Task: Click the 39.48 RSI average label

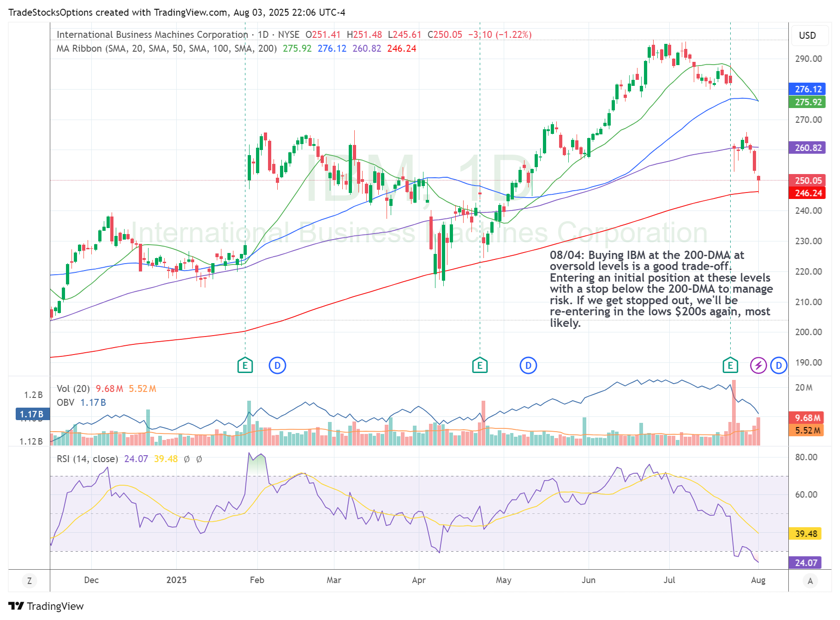Action: [806, 534]
